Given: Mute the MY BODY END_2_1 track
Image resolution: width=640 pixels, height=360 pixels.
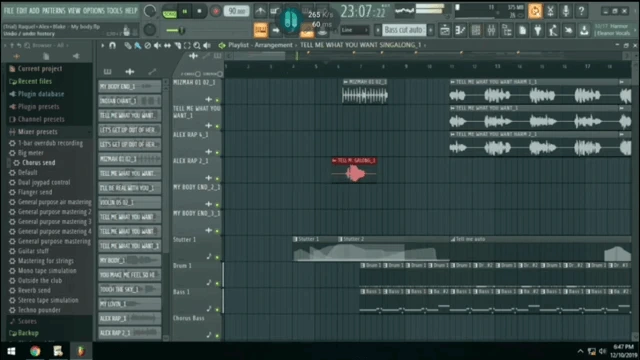Looking at the screenshot, I should 217,204.
